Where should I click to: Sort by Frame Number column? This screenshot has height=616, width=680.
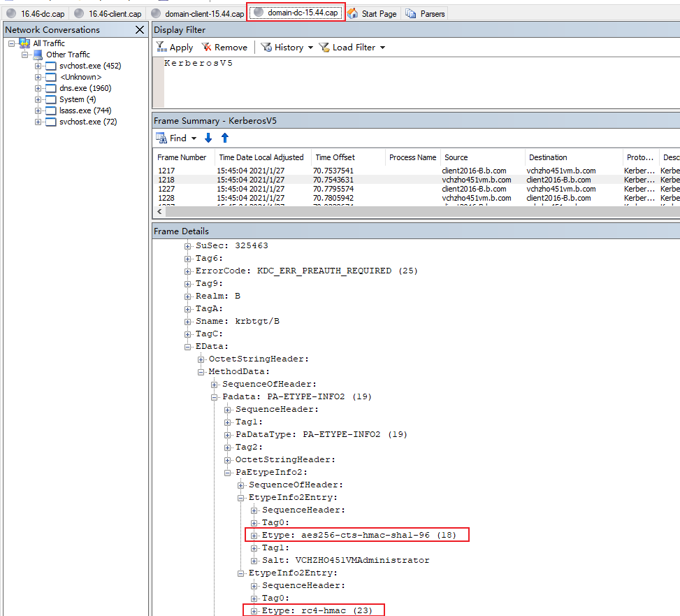[x=184, y=157]
